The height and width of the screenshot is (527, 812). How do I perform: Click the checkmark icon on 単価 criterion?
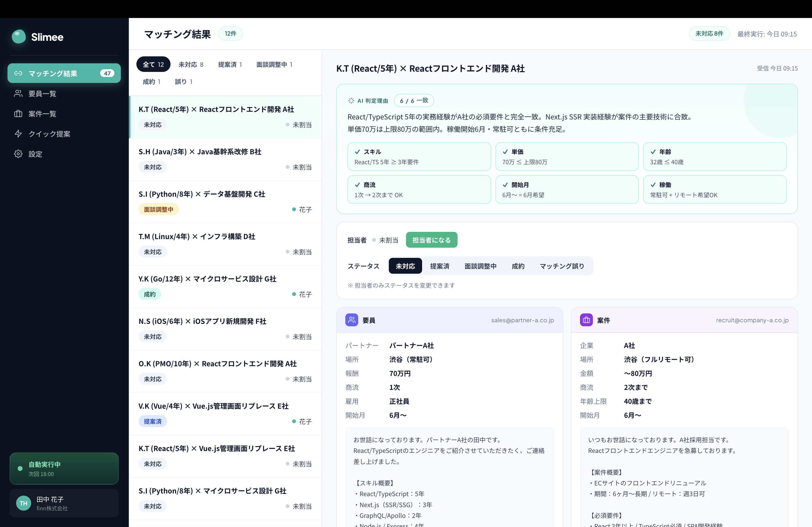[505, 152]
